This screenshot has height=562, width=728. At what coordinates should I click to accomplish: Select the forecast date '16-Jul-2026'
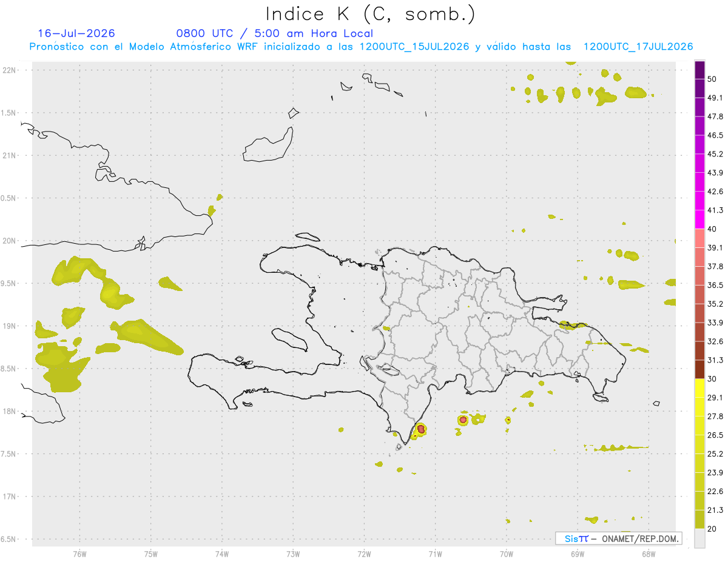76,33
